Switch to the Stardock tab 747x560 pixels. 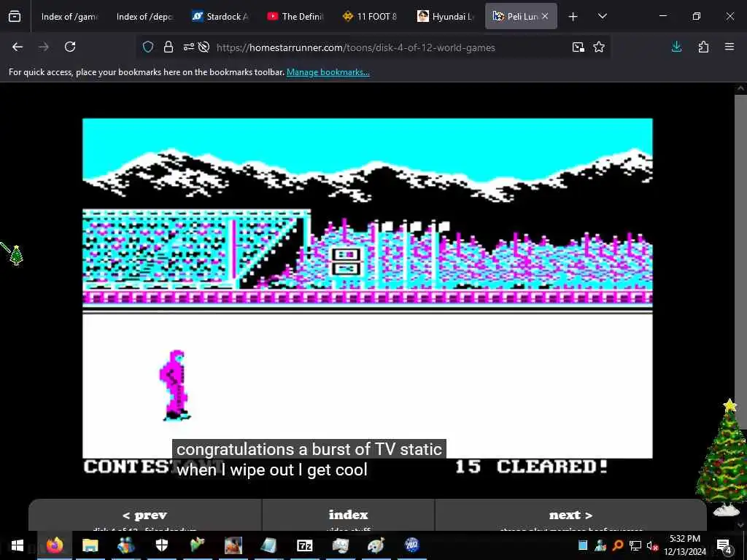[x=220, y=16]
